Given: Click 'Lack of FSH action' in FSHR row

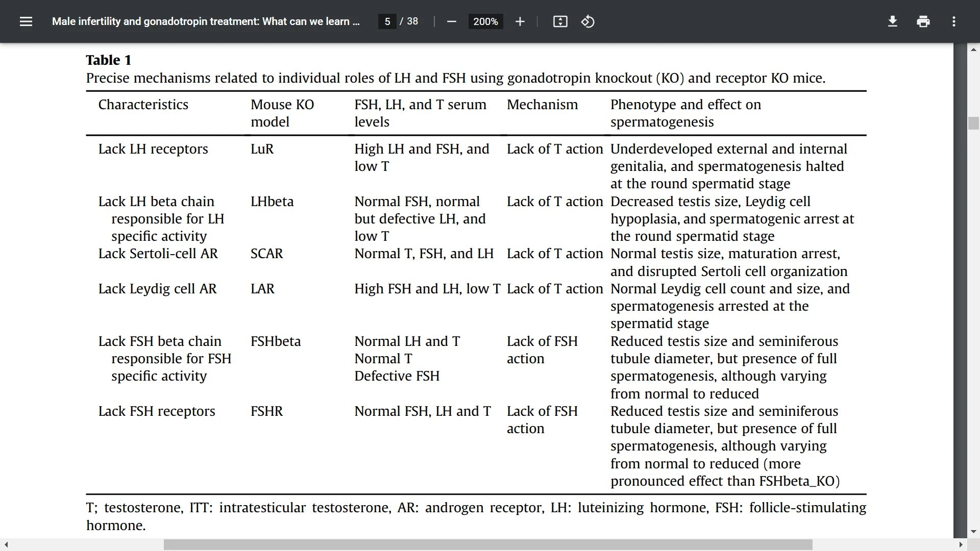Looking at the screenshot, I should (542, 420).
